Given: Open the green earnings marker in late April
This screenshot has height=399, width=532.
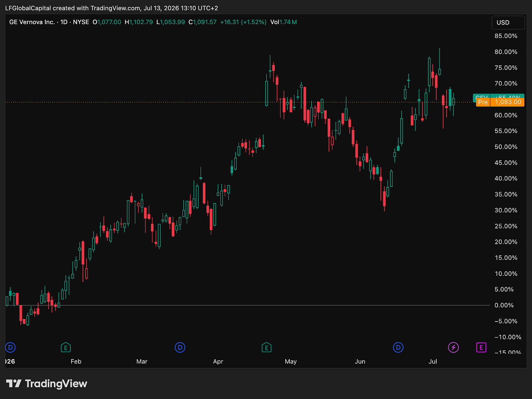Looking at the screenshot, I should tap(266, 347).
